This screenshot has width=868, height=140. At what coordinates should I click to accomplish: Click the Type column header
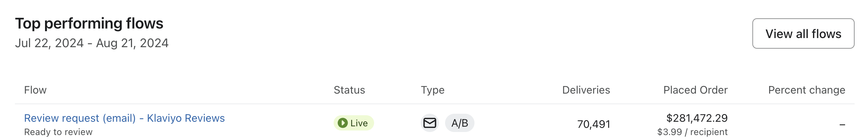pyautogui.click(x=432, y=90)
